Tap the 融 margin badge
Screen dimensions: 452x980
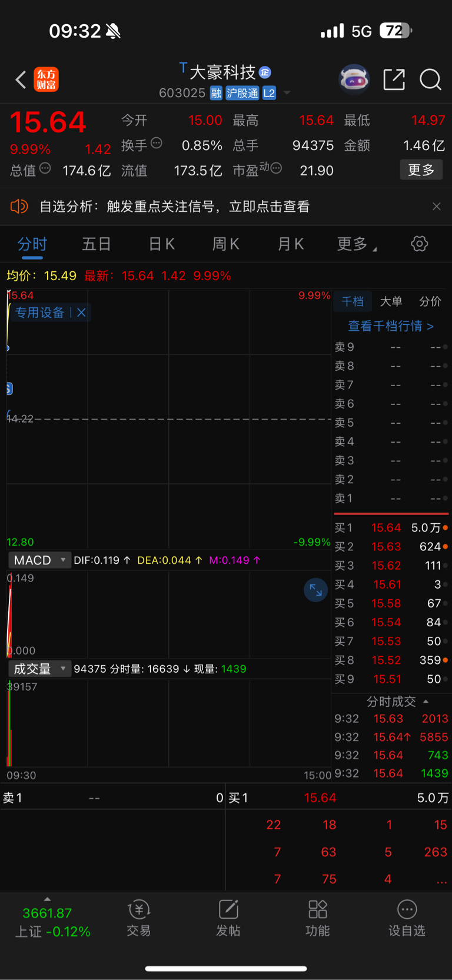click(x=216, y=93)
